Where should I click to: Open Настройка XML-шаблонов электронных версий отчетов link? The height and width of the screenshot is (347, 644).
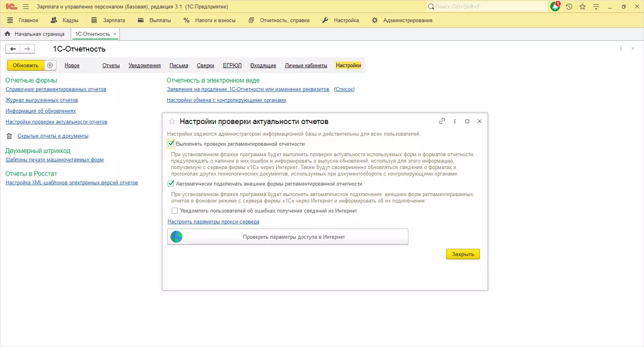pos(72,183)
